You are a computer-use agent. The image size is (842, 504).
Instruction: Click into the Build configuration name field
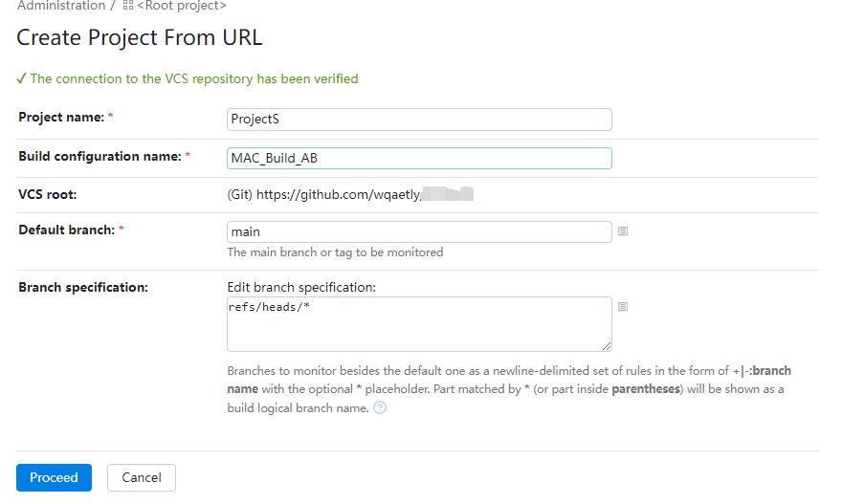coord(419,159)
